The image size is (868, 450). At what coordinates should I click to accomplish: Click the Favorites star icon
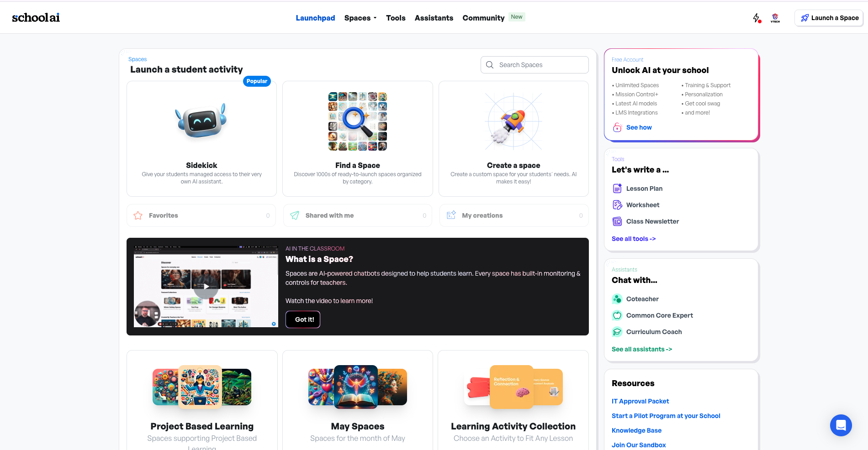138,215
